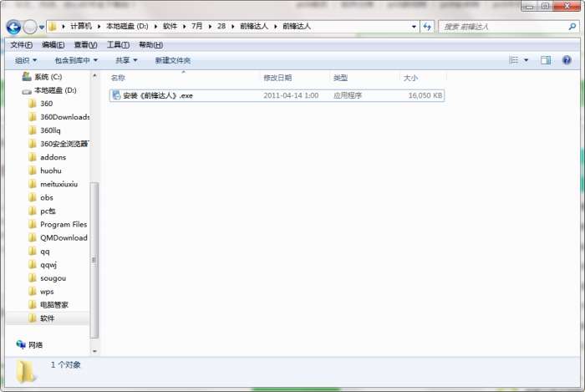Image resolution: width=585 pixels, height=392 pixels.
Task: Click the 2011-04-14 1:00 date cell
Action: coord(291,95)
